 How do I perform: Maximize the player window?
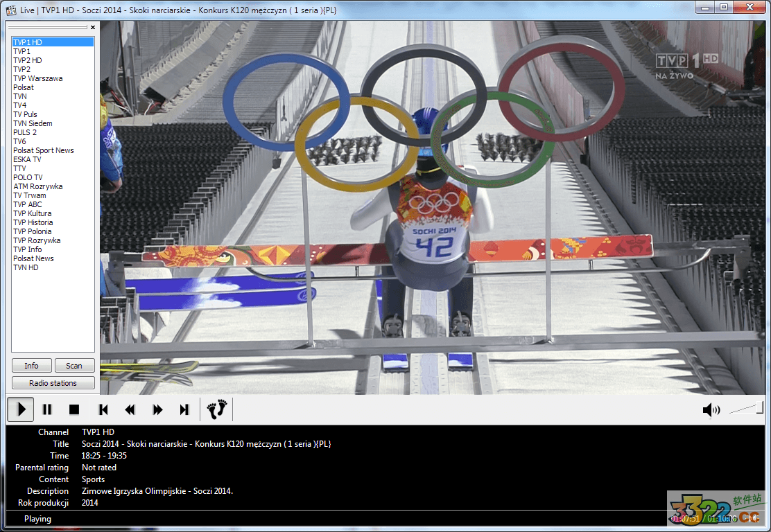724,7
